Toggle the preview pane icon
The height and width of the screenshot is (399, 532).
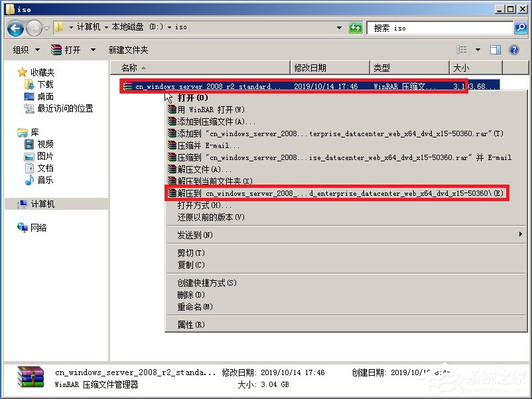[496, 49]
